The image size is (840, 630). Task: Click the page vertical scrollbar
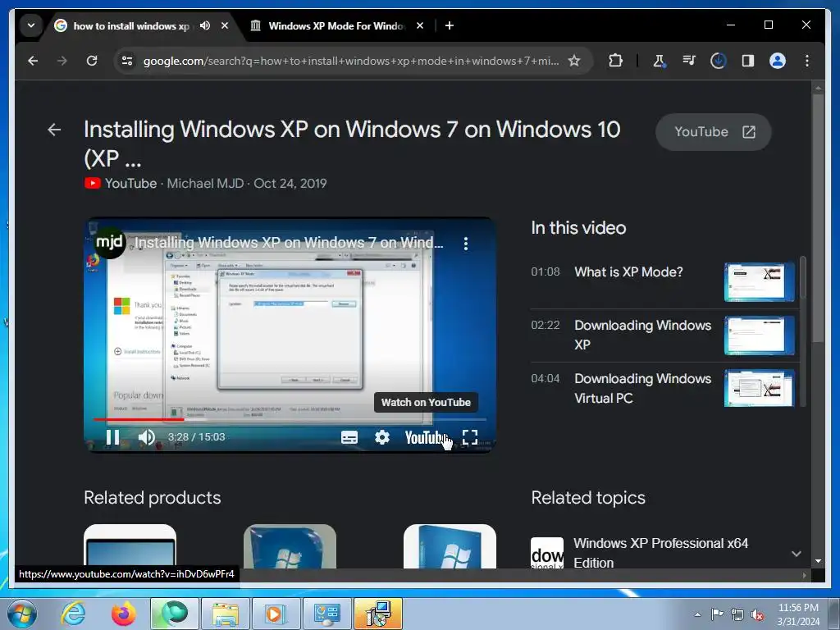pos(818,217)
